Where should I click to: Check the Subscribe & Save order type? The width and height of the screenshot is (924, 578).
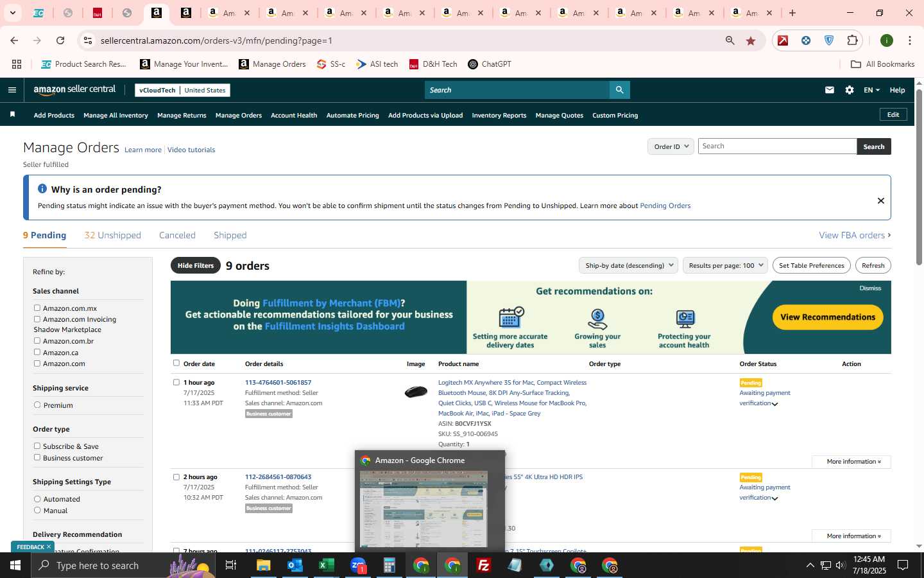(37, 446)
